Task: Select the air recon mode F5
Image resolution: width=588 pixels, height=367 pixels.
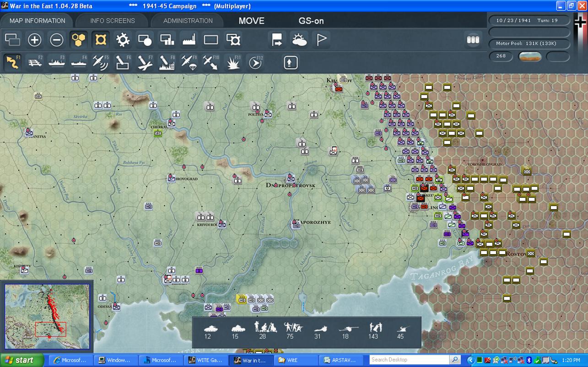Action: 101,62
